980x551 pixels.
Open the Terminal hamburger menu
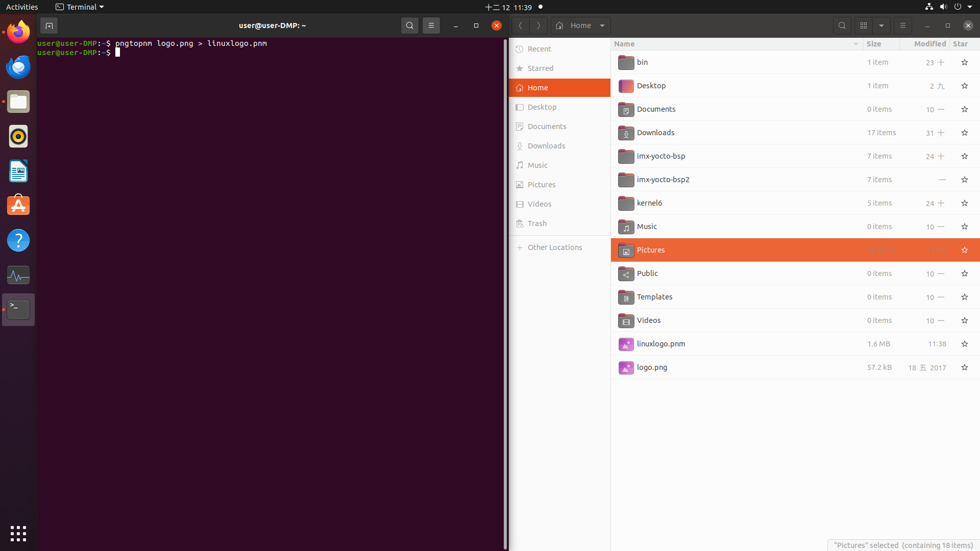431,26
